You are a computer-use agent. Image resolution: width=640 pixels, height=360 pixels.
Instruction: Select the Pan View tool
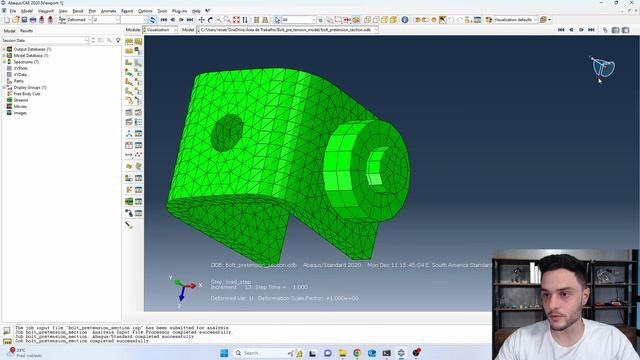[201, 20]
